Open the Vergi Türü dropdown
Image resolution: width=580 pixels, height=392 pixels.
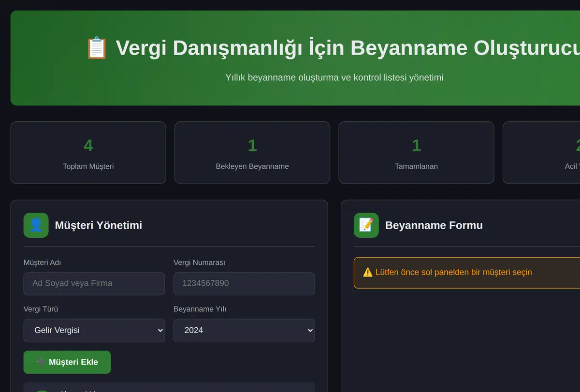coord(94,331)
